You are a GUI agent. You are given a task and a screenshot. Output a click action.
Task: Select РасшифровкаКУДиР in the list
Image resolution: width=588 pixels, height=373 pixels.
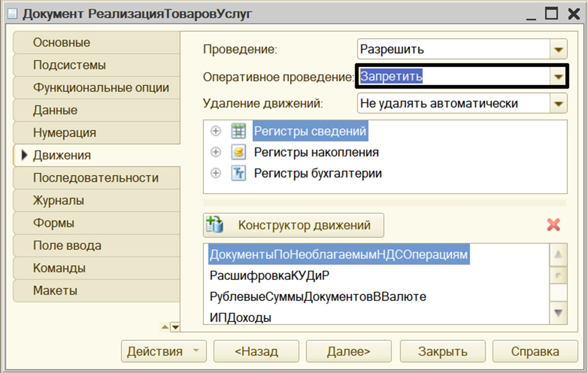pyautogui.click(x=269, y=276)
